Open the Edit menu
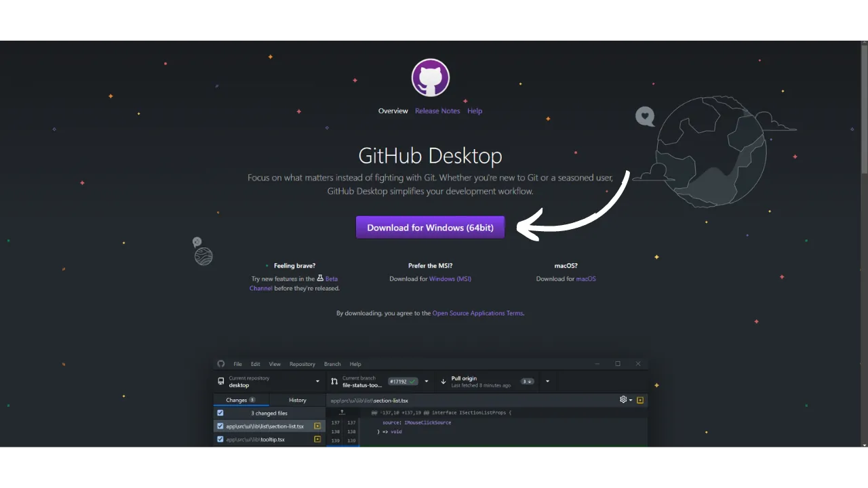 [256, 364]
